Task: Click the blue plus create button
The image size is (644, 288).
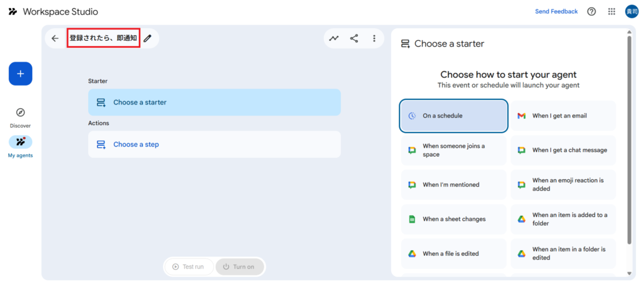Action: coord(20,74)
